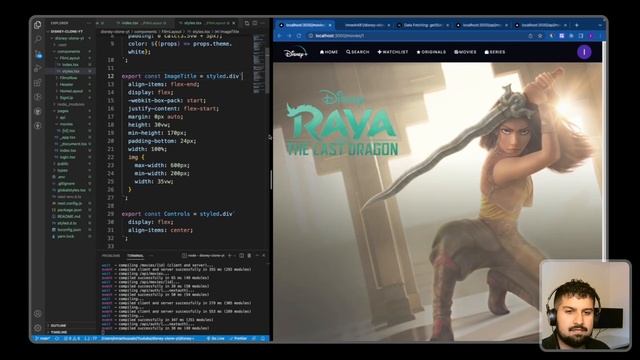Image resolution: width=640 pixels, height=360 pixels.
Task: Click the git branch in the VS Code status bar
Action: click(x=43, y=338)
